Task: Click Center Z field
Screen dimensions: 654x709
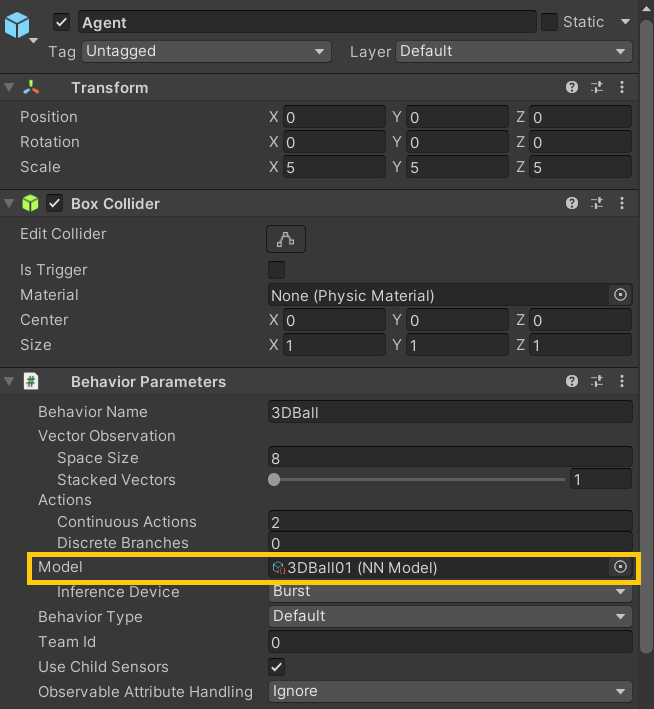Action: (x=580, y=320)
